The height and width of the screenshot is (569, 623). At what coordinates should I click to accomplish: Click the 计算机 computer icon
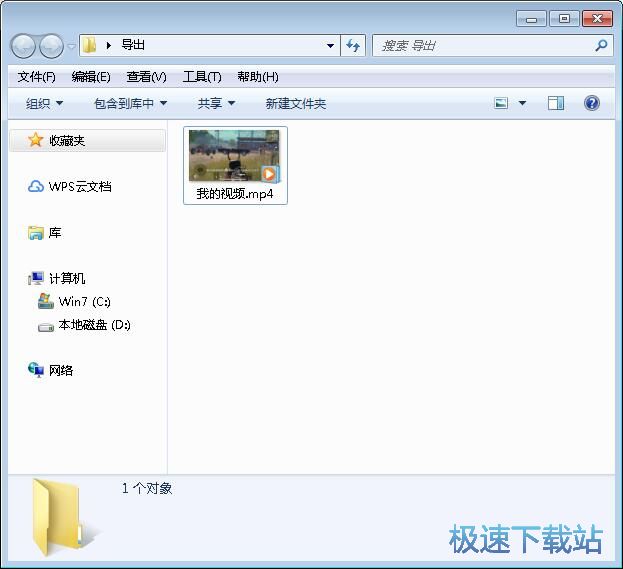(36, 278)
